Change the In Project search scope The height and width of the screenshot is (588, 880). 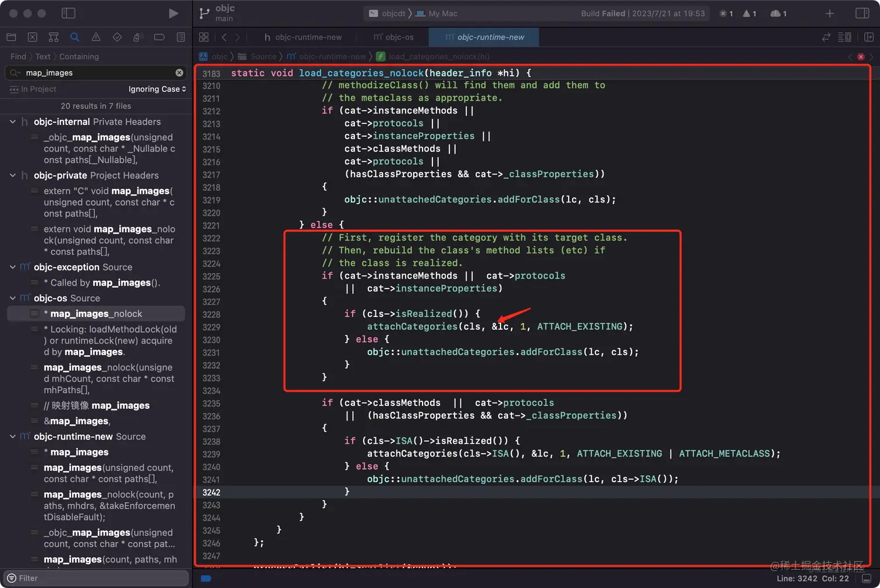[33, 89]
